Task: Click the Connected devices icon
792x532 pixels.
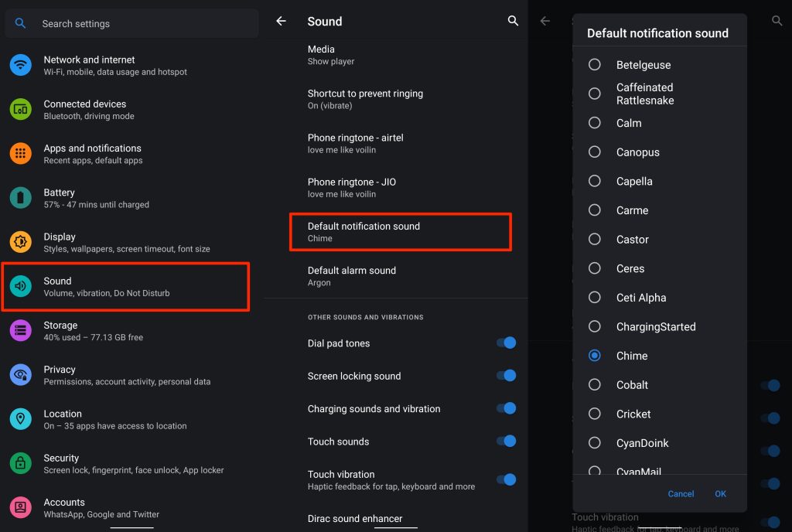Action: pos(21,109)
